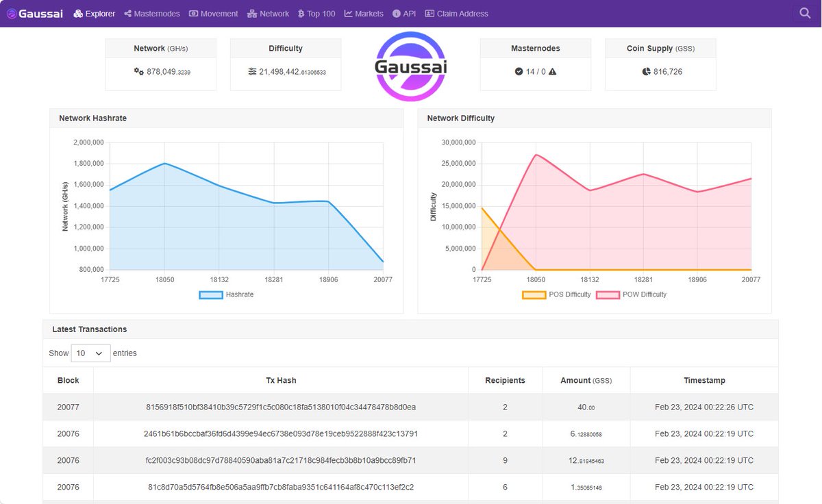Click the timestamp 00:22:26 UTC cell
822x504 pixels.
click(x=704, y=407)
